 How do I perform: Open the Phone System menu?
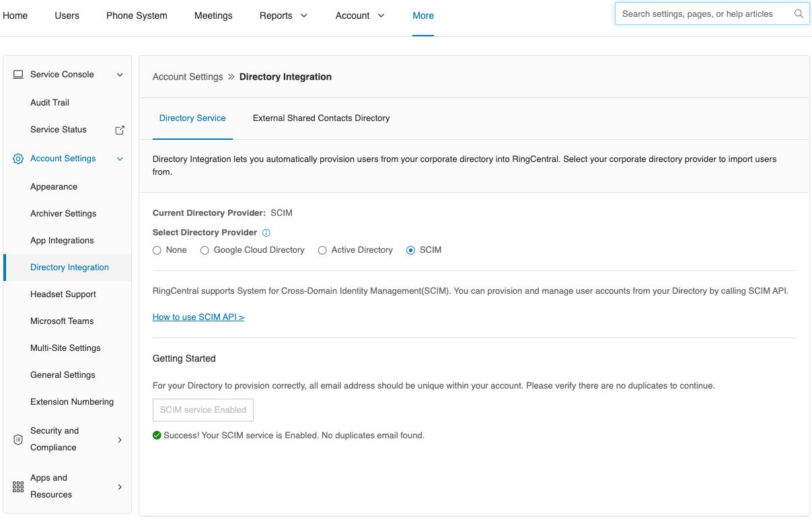137,15
